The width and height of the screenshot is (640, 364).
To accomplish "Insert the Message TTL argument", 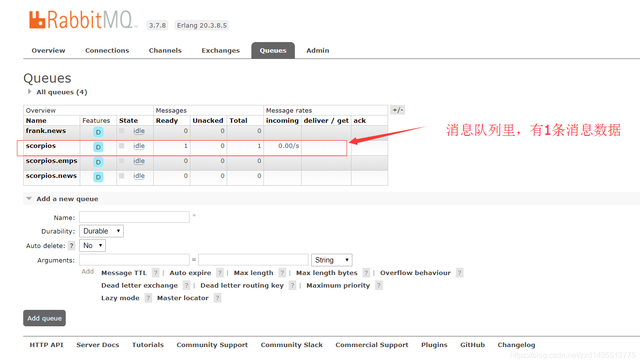I will click(x=124, y=273).
